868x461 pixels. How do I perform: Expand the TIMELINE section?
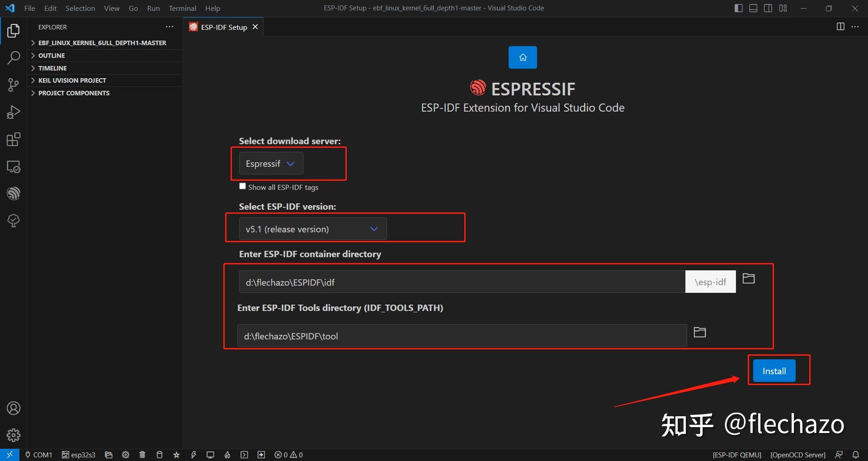click(105, 68)
